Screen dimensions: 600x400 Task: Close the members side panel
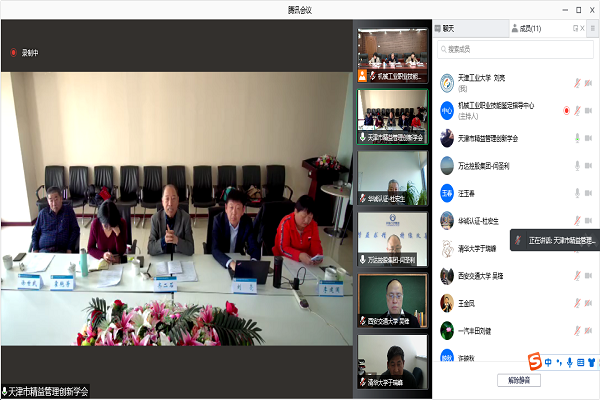point(582,28)
